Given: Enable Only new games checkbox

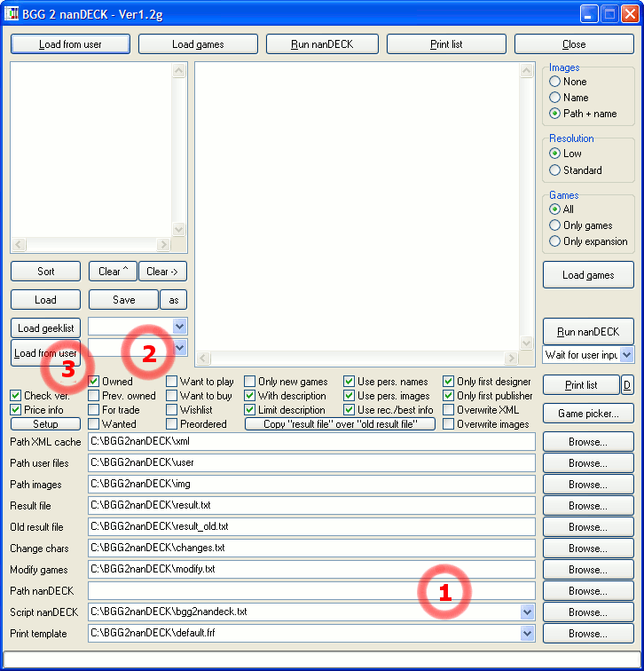Looking at the screenshot, I should coord(250,381).
